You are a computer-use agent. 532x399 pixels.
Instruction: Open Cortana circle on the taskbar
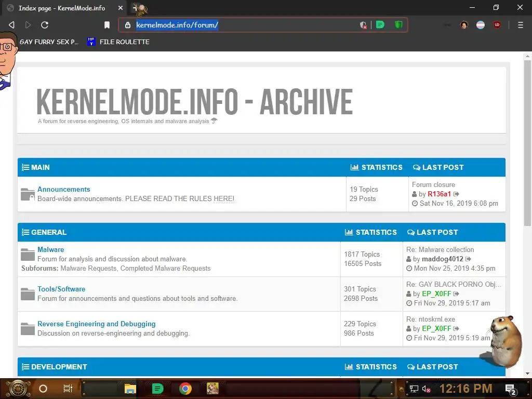pos(43,389)
